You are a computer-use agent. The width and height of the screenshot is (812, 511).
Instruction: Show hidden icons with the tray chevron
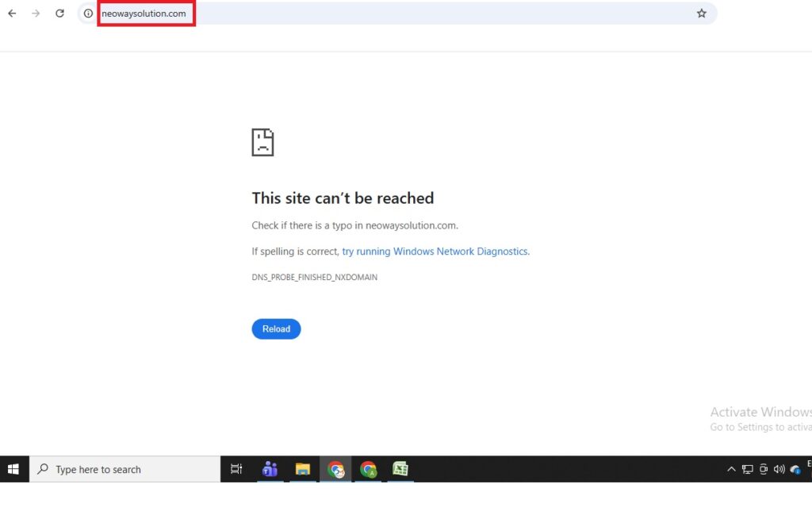point(730,469)
